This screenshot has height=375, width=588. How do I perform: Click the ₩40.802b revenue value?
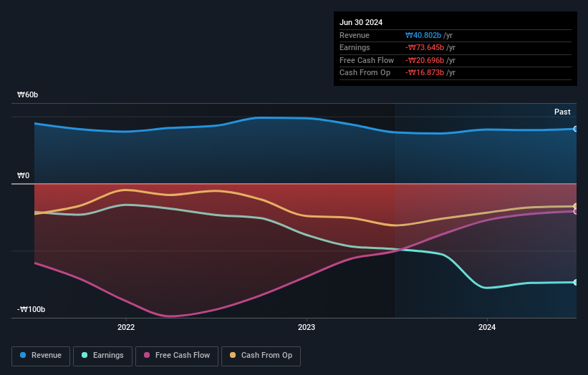click(423, 35)
